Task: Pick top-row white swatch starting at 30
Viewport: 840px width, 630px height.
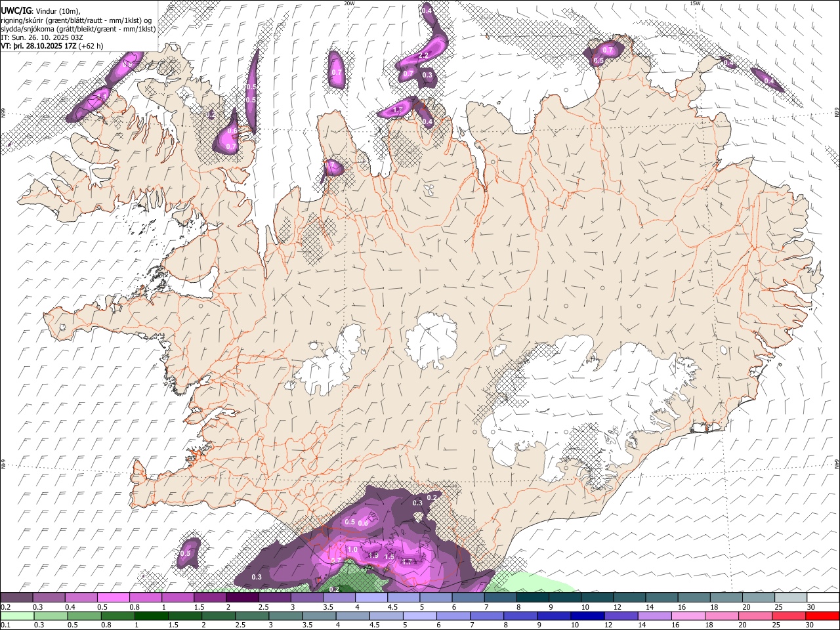Action: coord(823,598)
